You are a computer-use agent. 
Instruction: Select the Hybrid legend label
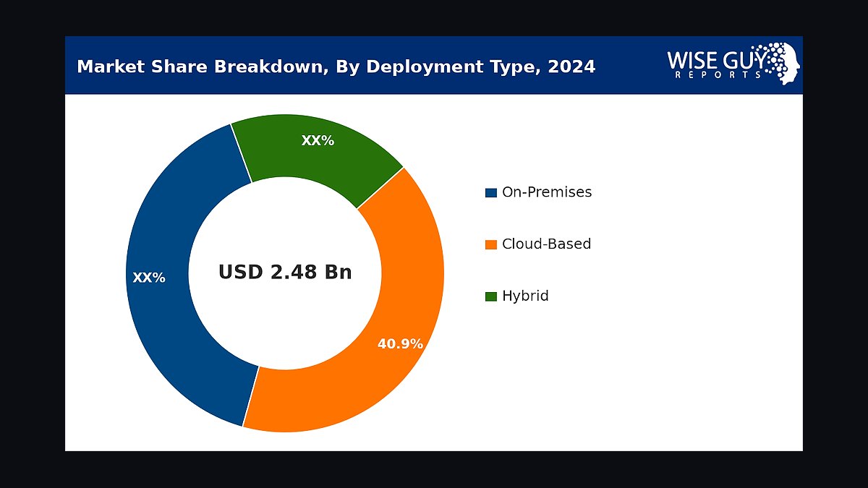(x=525, y=296)
